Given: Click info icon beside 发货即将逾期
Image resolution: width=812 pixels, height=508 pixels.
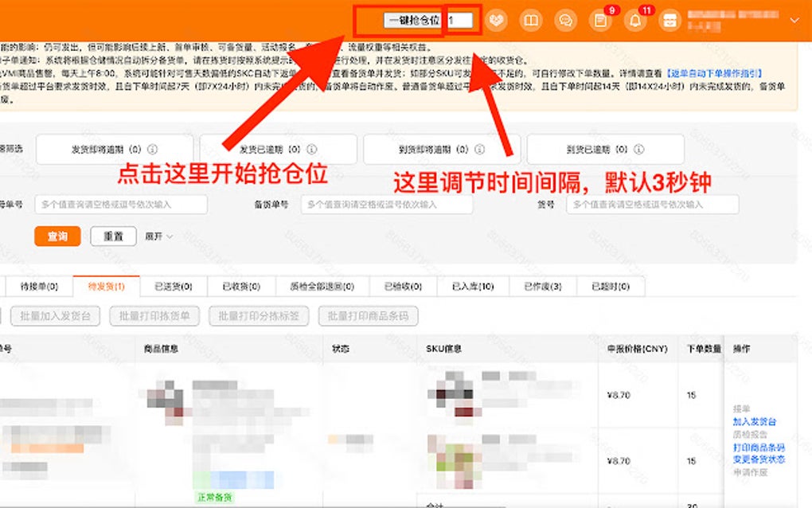Looking at the screenshot, I should coord(152,149).
